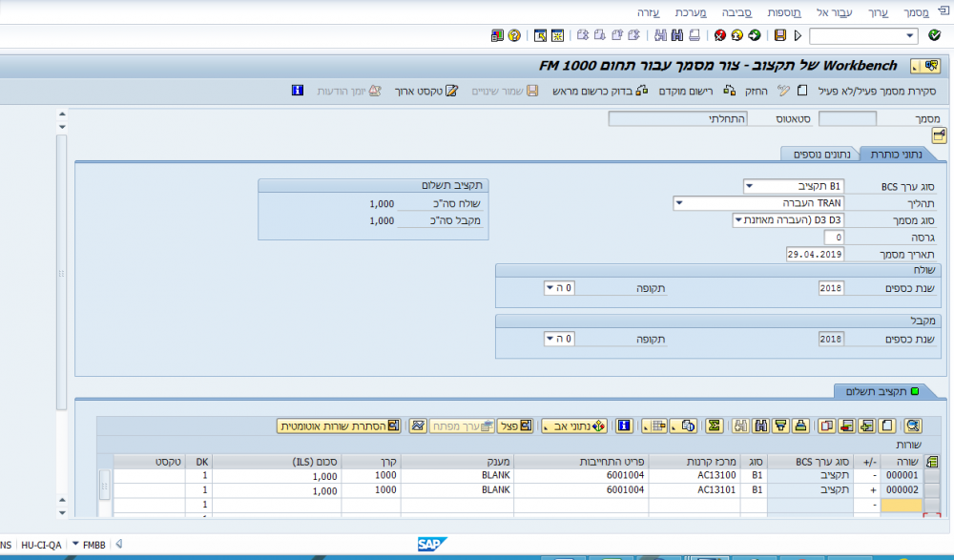Select the empty third row selector
The height and width of the screenshot is (560, 954).
[931, 505]
